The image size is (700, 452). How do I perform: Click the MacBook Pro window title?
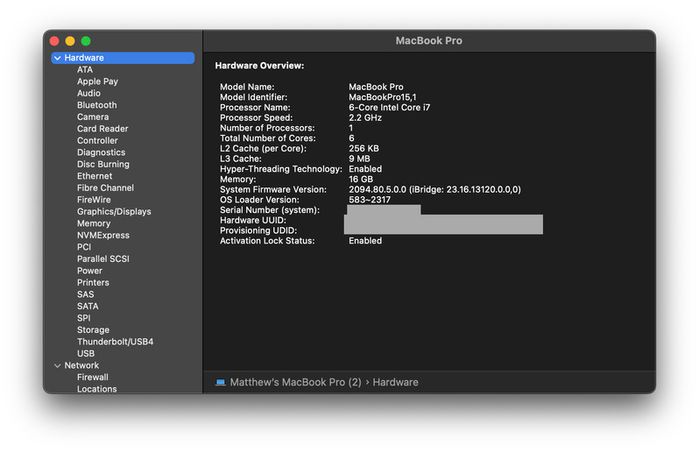click(x=429, y=41)
